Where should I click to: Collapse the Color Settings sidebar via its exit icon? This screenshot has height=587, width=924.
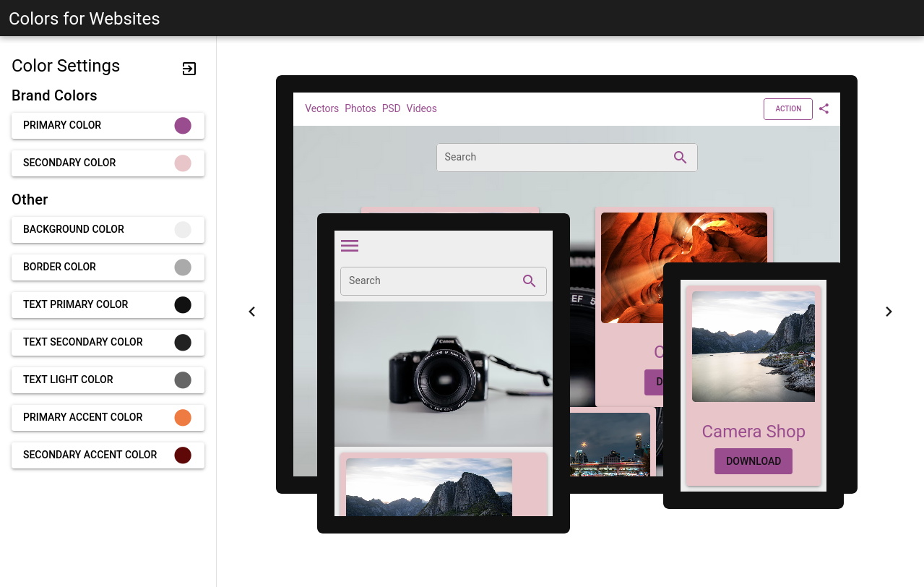(189, 69)
